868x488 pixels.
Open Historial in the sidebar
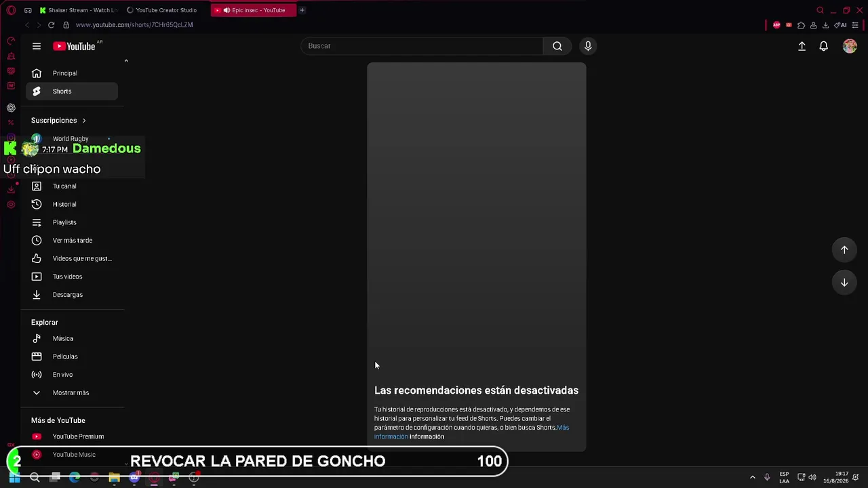(71, 205)
